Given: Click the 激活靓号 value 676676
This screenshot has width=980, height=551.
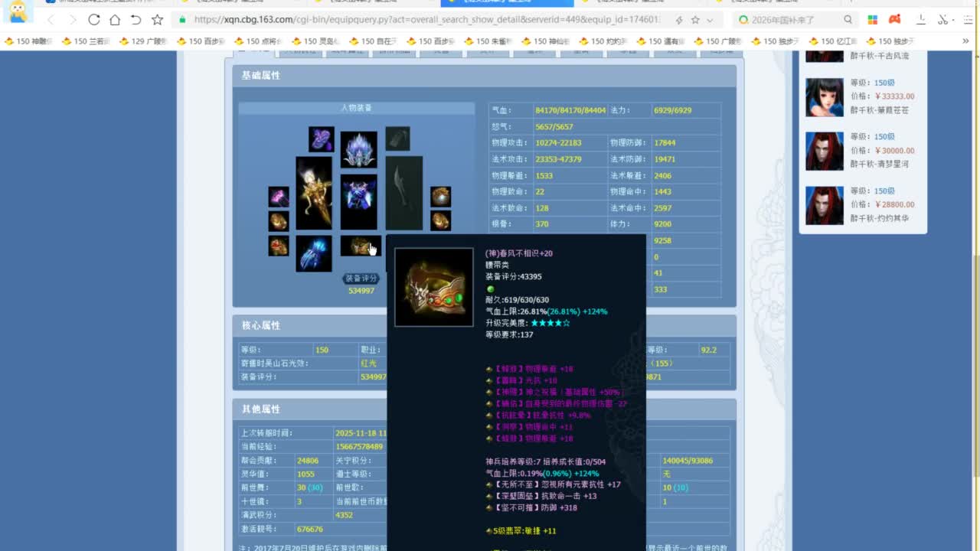Looking at the screenshot, I should point(309,530).
